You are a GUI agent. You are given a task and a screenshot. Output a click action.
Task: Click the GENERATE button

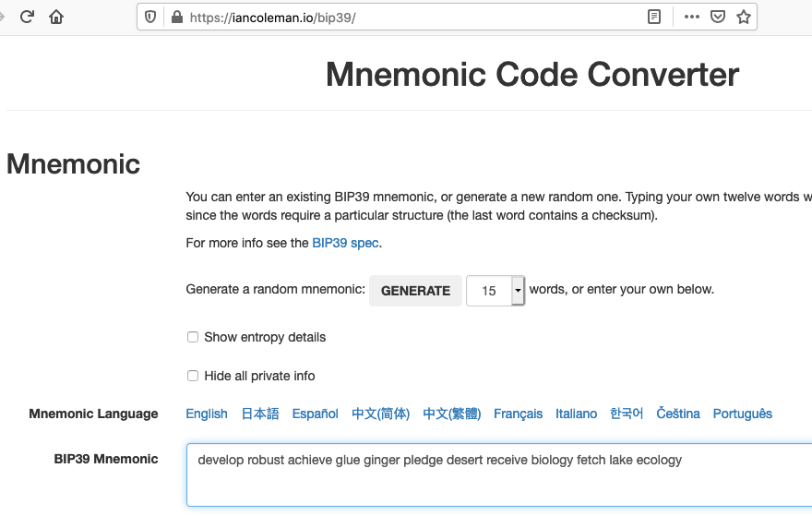tap(415, 291)
